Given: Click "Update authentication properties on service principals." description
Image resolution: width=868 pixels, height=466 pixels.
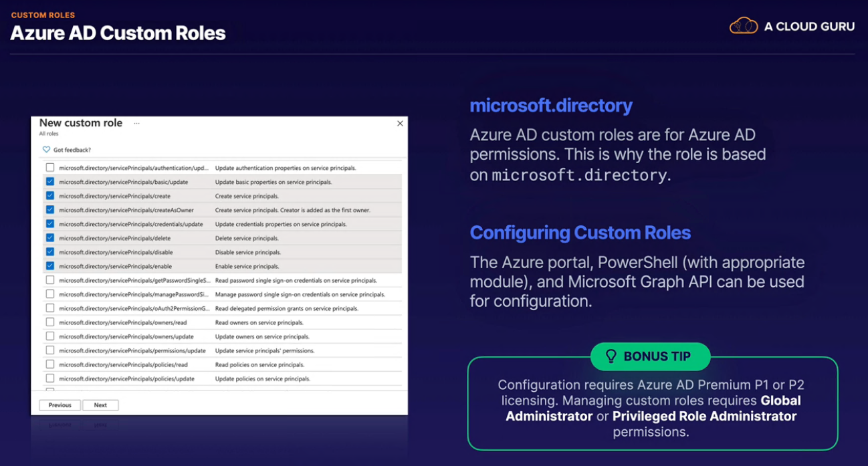Looking at the screenshot, I should 286,168.
